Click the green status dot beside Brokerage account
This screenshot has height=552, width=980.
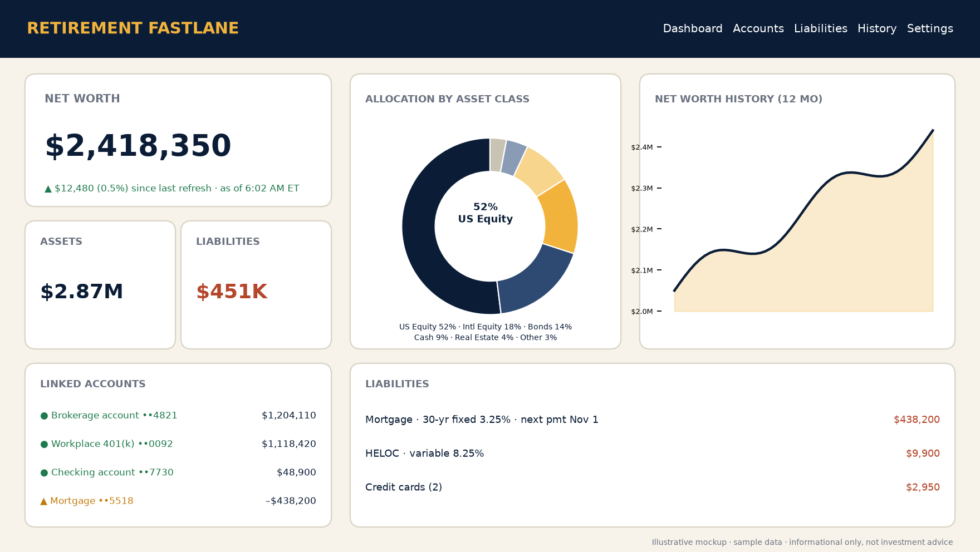click(44, 416)
